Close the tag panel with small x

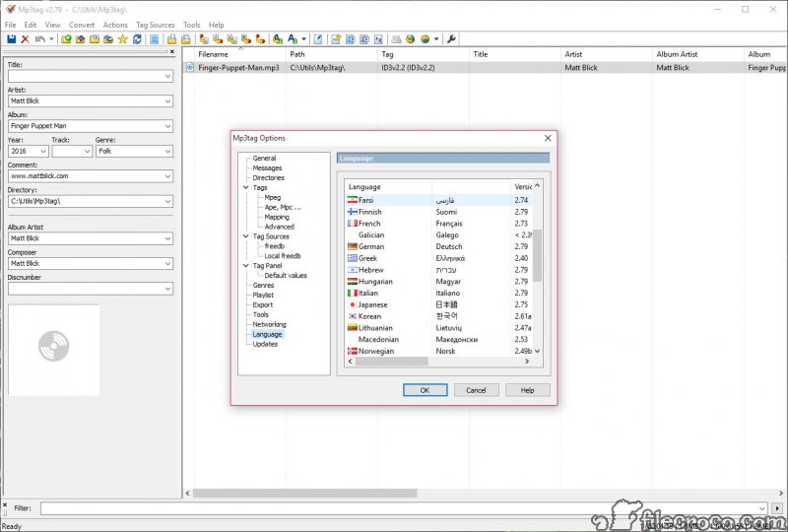pos(171,52)
